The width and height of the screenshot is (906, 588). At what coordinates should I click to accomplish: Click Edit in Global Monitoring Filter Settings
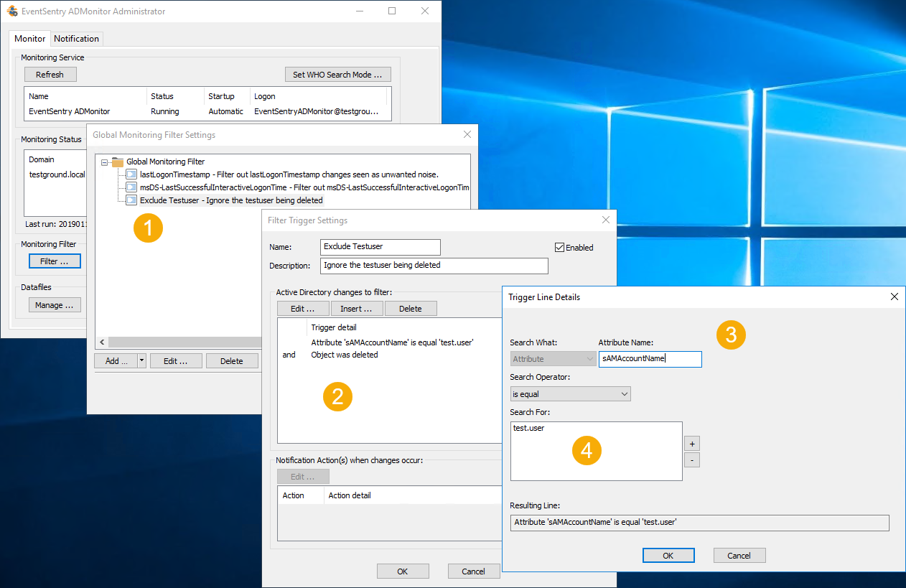(x=176, y=361)
